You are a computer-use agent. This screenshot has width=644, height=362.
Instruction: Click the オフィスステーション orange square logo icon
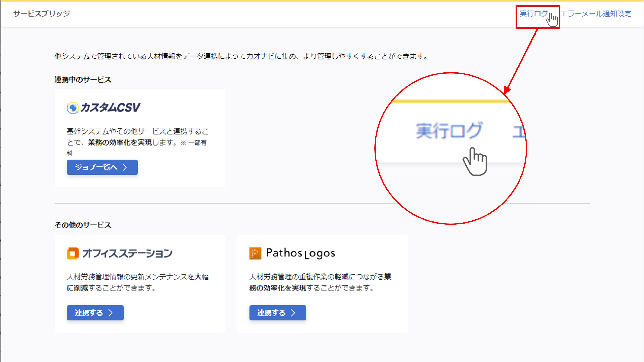click(x=73, y=253)
